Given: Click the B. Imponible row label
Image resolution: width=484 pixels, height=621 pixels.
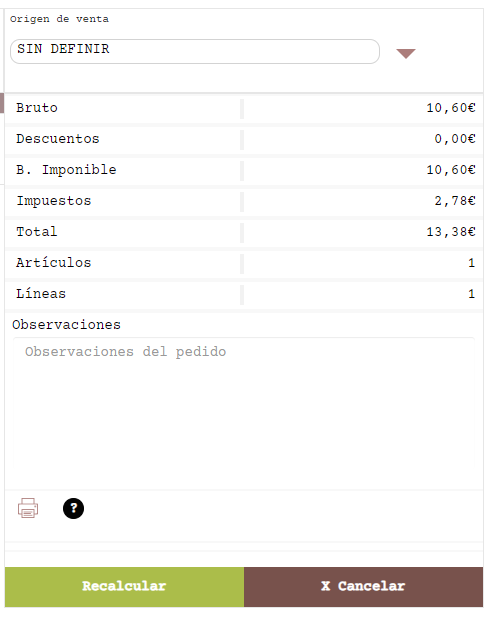Looking at the screenshot, I should (66, 170).
